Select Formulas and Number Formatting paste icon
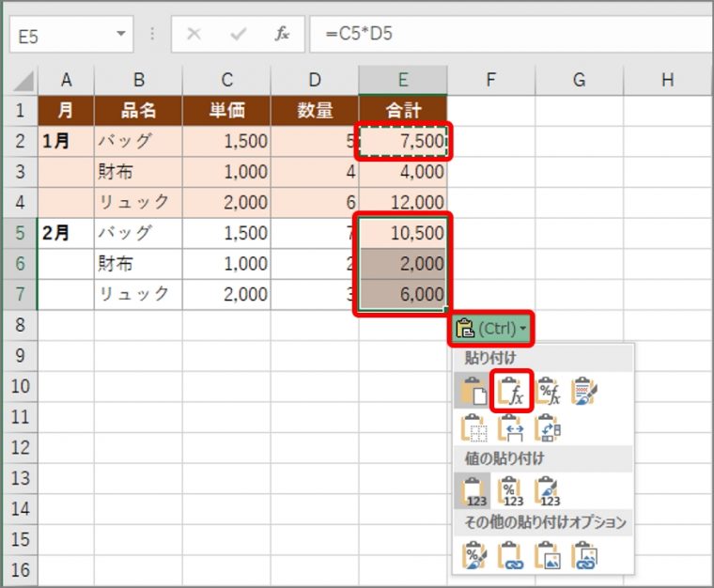This screenshot has height=588, width=714. coord(548,391)
